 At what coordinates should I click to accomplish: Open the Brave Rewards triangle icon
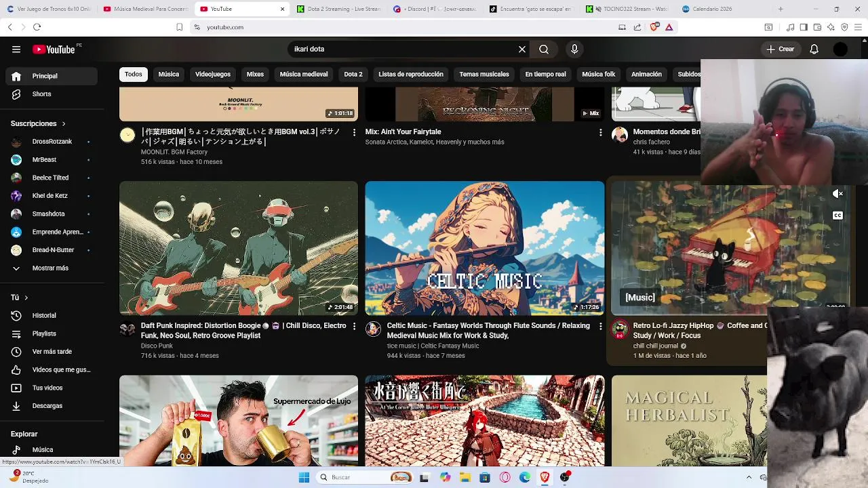[x=669, y=27]
